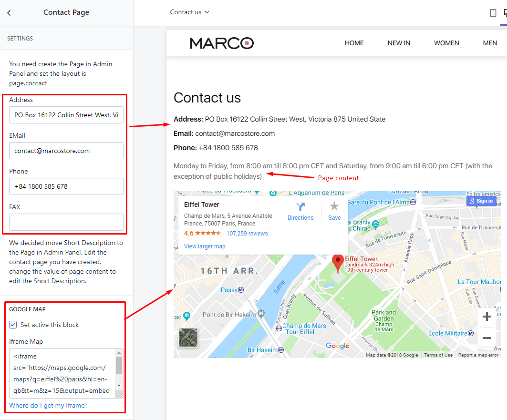Image resolution: width=507 pixels, height=420 pixels.
Task: Switch to mobile preview icon
Action: (493, 13)
